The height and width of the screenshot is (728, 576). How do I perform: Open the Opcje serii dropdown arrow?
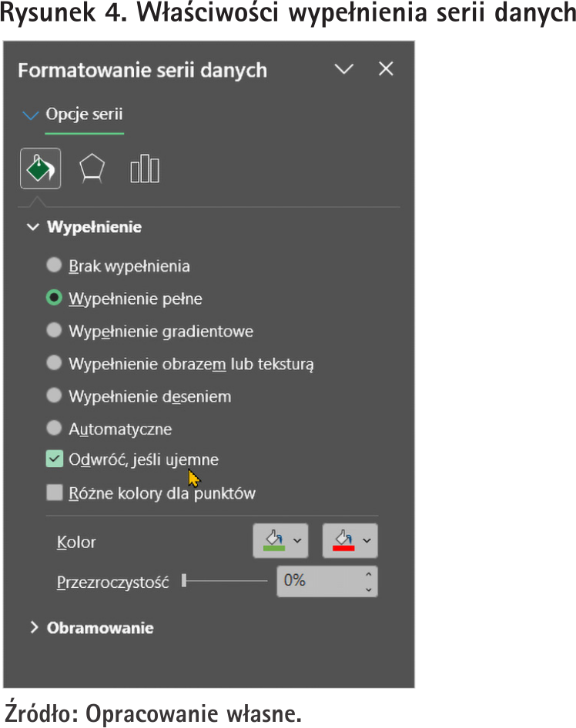point(31,115)
